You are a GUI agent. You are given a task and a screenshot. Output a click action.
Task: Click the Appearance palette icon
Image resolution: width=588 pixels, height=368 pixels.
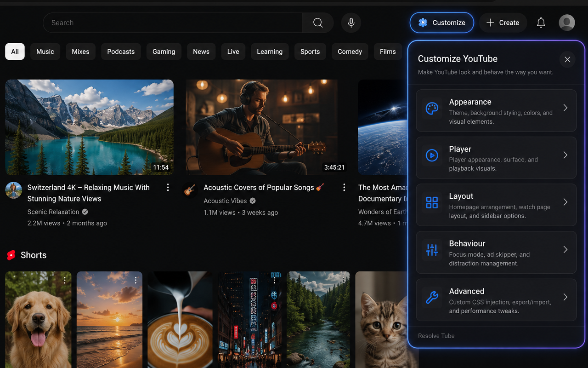[432, 109]
